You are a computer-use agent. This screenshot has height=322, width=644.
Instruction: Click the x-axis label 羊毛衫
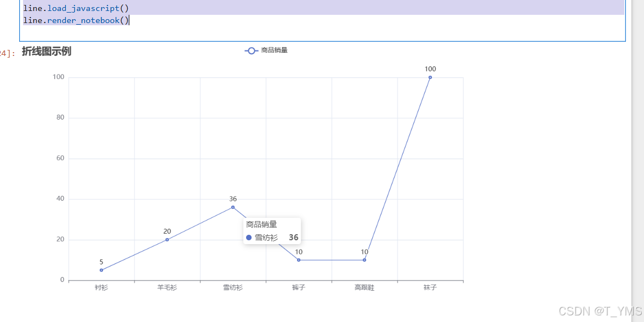[167, 287]
